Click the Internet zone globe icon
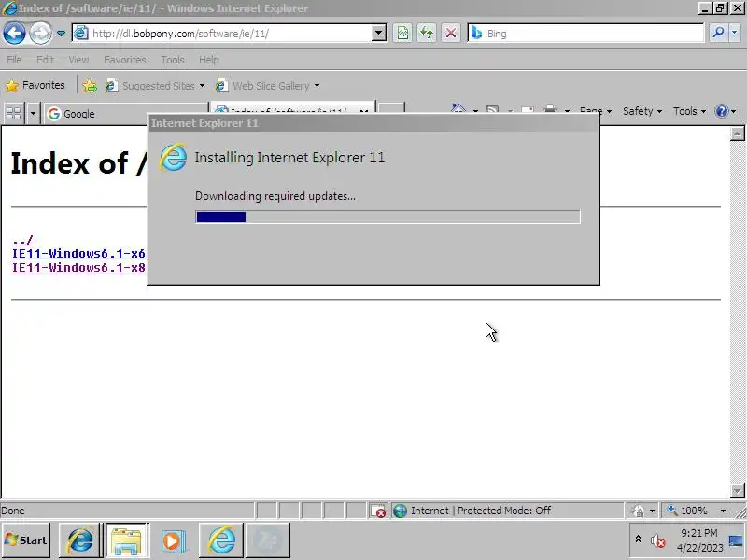 point(400,511)
